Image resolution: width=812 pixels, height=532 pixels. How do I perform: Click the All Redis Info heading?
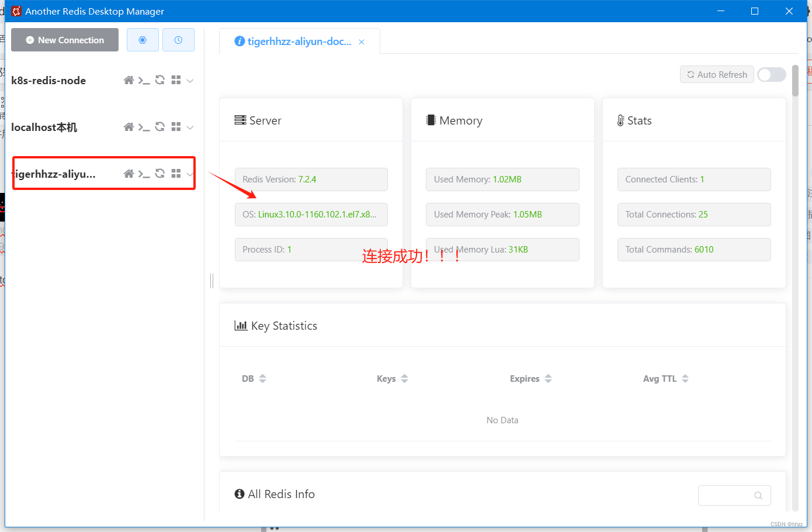[x=275, y=494]
